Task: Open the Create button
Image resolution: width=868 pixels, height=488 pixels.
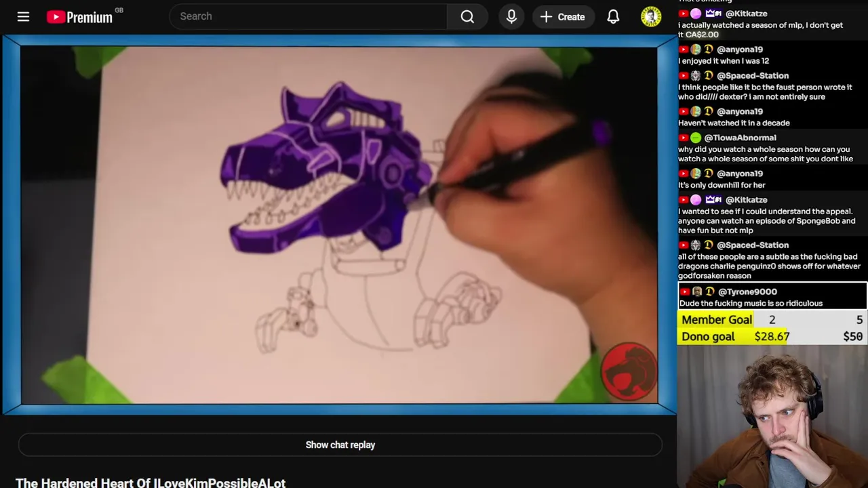Action: click(x=563, y=16)
